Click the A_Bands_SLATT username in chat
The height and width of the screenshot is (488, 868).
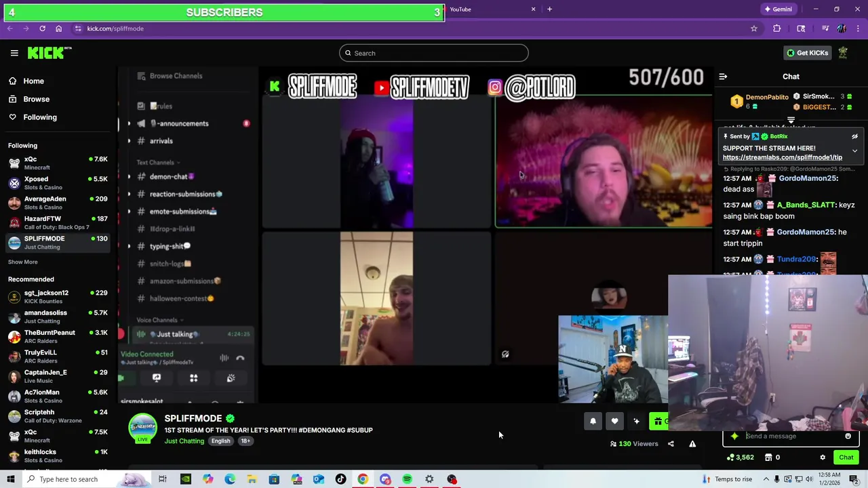(x=806, y=205)
